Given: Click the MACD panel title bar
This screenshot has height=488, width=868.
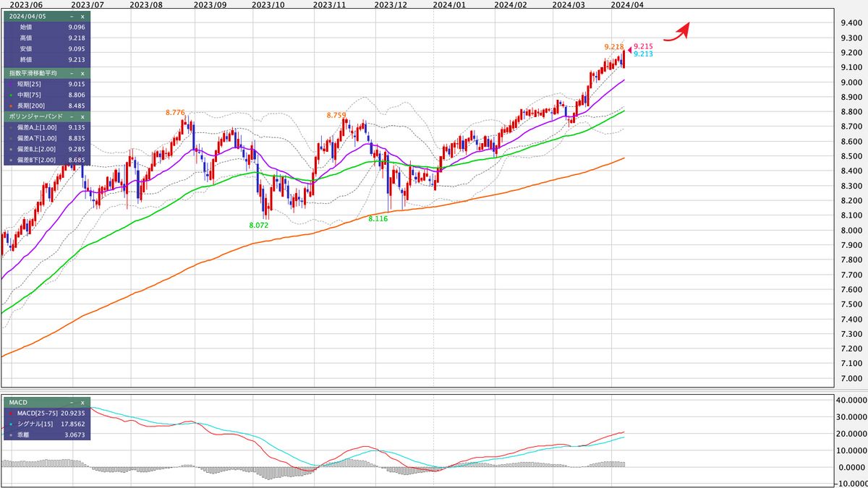Looking at the screenshot, I should pyautogui.click(x=47, y=402).
